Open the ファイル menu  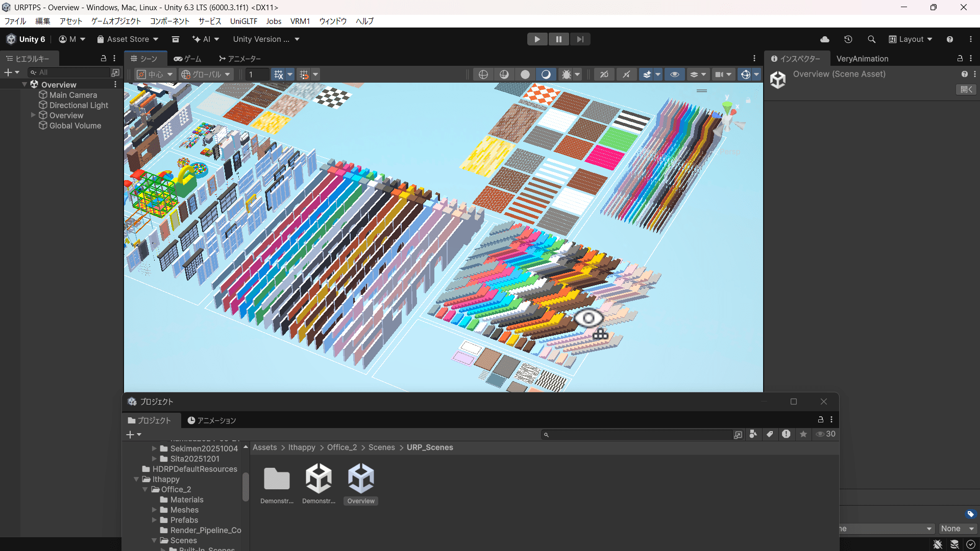15,21
